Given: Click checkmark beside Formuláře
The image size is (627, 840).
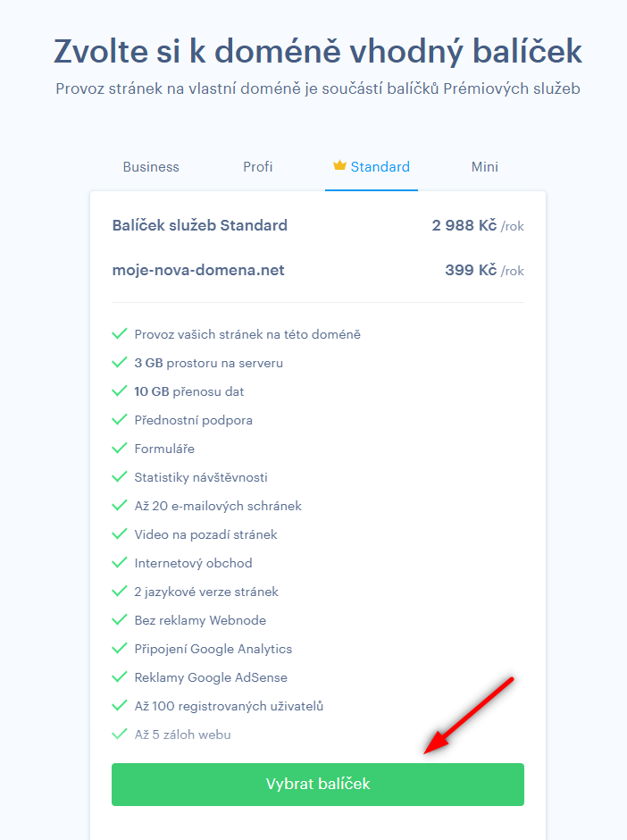Looking at the screenshot, I should pos(120,449).
